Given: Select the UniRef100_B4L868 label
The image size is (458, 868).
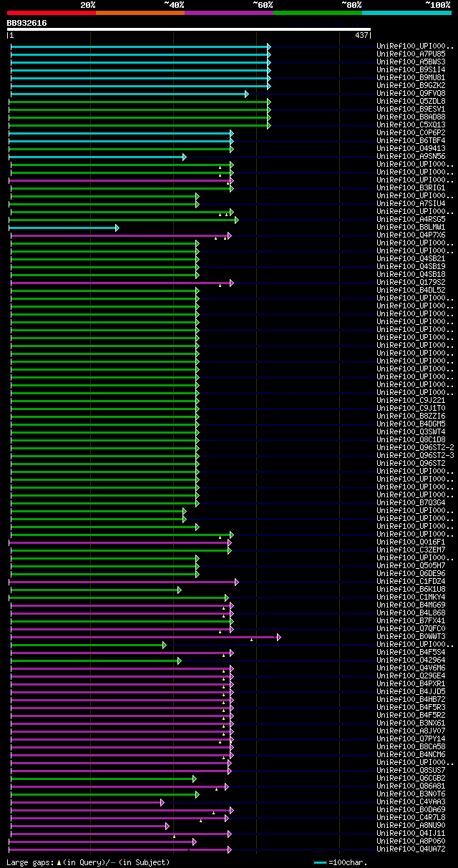Looking at the screenshot, I should tap(411, 613).
